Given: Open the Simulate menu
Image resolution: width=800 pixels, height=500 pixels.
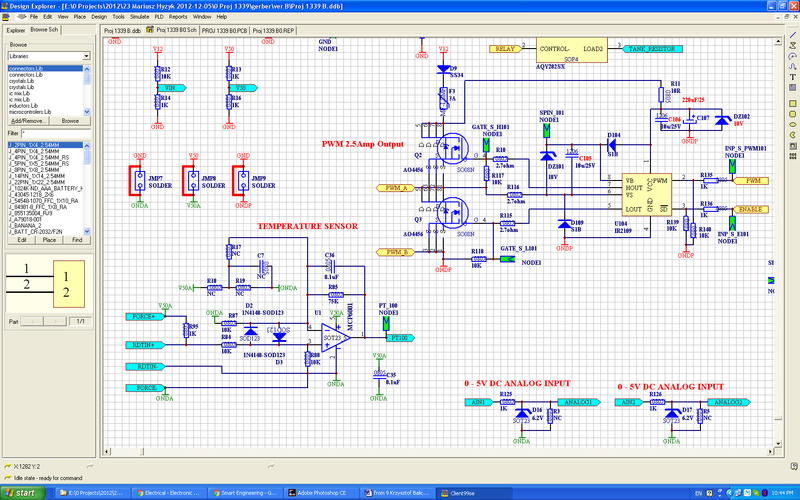Looking at the screenshot, I should click(140, 17).
